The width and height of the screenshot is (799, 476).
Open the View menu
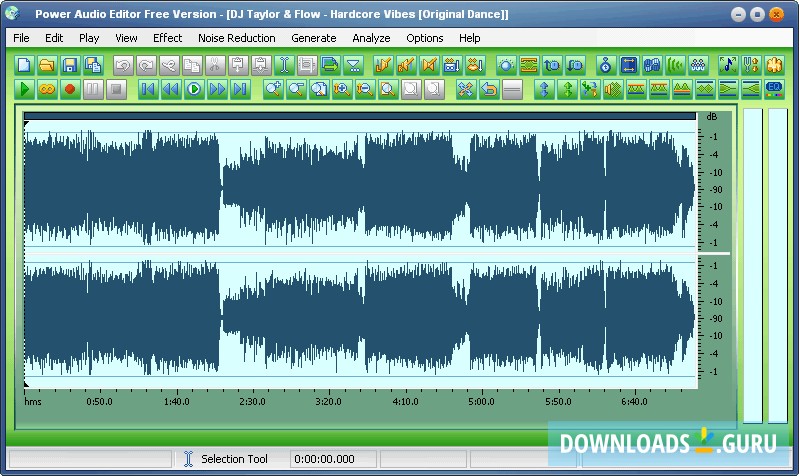pos(126,38)
